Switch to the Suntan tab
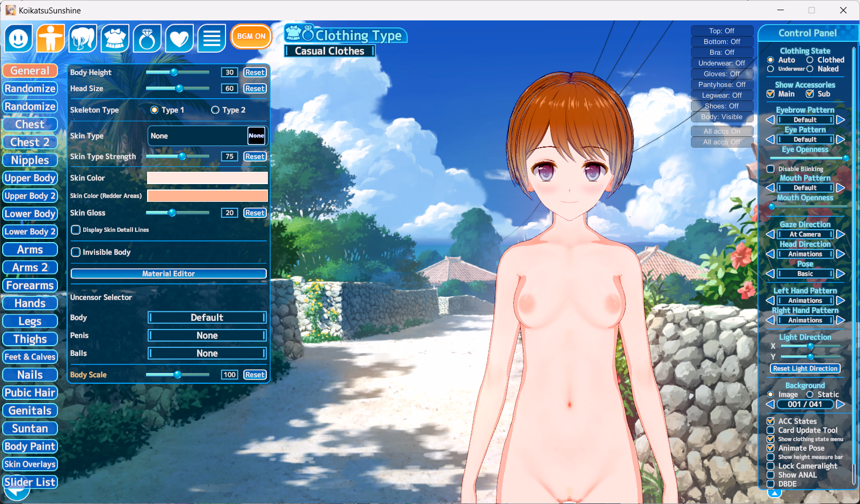Viewport: 860px width, 504px height. pos(30,428)
